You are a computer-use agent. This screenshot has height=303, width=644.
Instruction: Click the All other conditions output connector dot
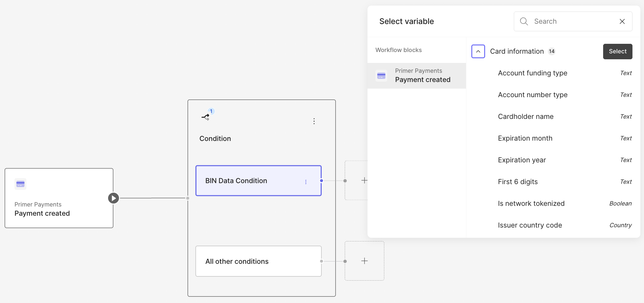[x=321, y=261]
